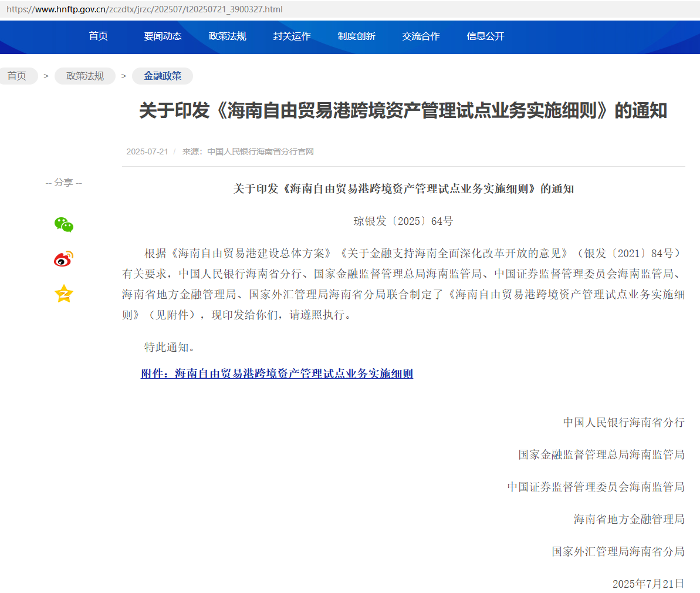This screenshot has height=593, width=700.
Task: Open the 制度创新 navigation menu
Action: 356,36
